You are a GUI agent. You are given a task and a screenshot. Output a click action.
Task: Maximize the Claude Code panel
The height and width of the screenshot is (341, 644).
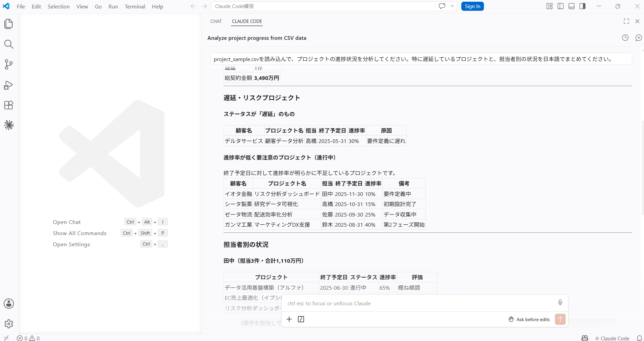626,21
